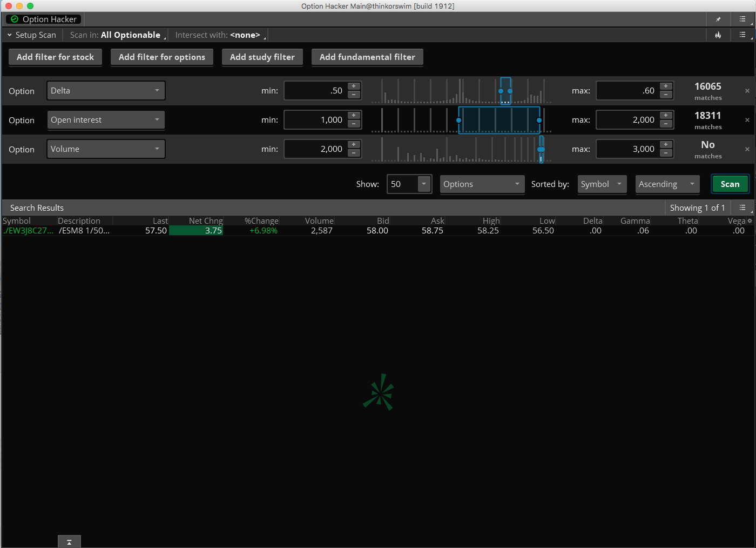Sort by the Net Chng column header
The height and width of the screenshot is (548, 756).
point(206,221)
